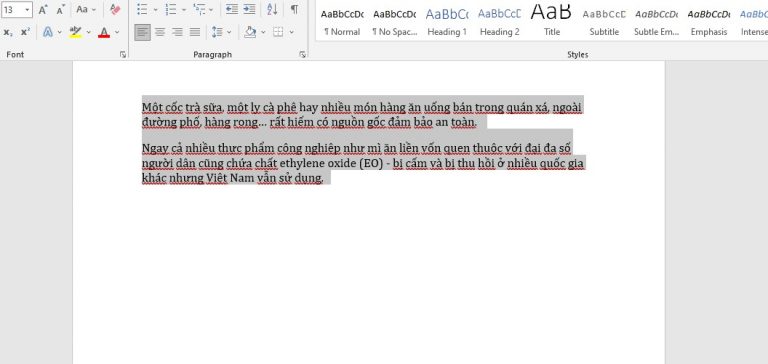Screen dimensions: 768x364
Task: Increase font size with Grow Font icon
Action: (43, 9)
